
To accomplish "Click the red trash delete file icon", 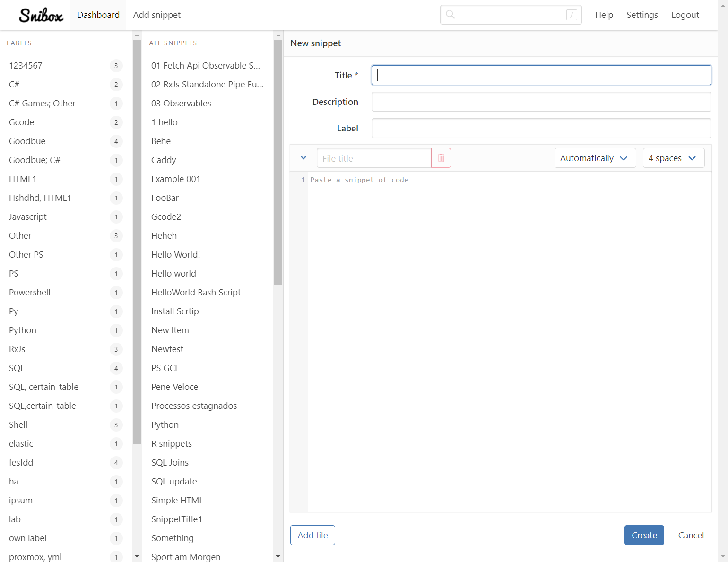I will click(441, 158).
